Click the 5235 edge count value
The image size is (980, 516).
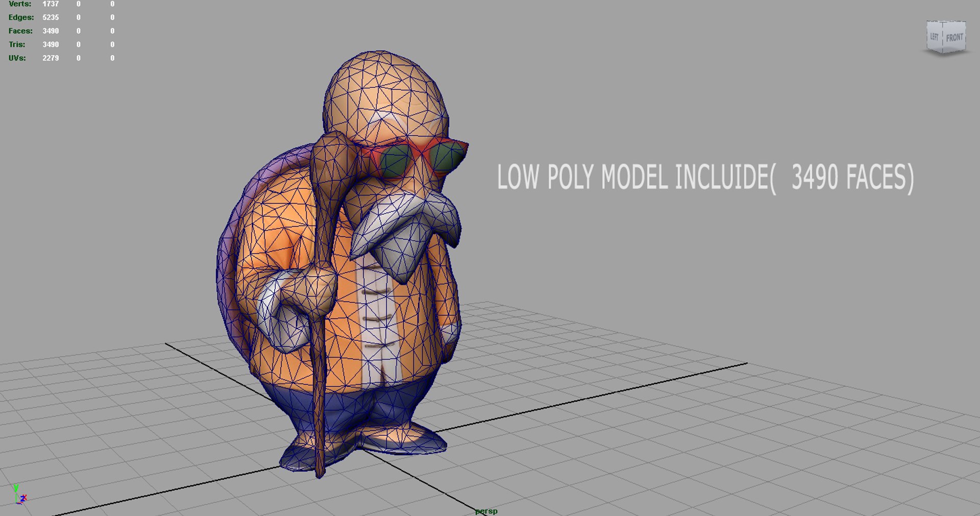point(51,17)
